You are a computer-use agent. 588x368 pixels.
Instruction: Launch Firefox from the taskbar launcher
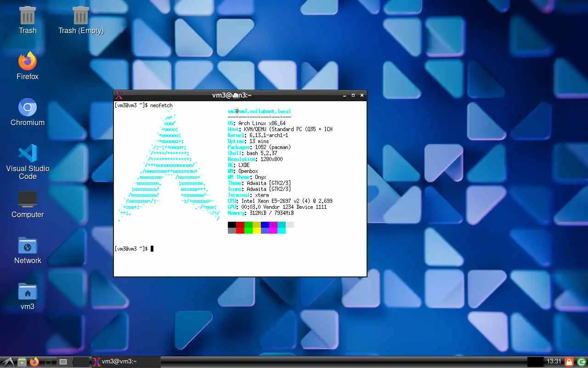pyautogui.click(x=34, y=362)
